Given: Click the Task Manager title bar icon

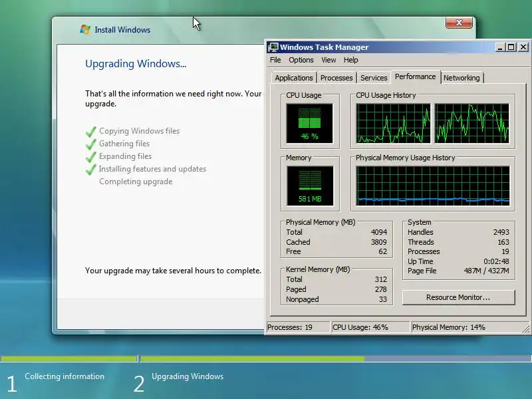Looking at the screenshot, I should coord(273,47).
